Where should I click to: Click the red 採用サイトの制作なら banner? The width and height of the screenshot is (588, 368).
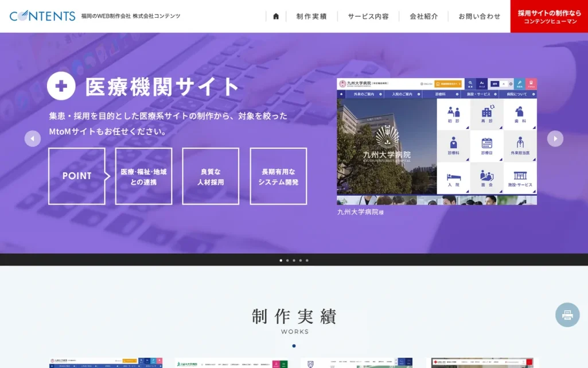(549, 16)
